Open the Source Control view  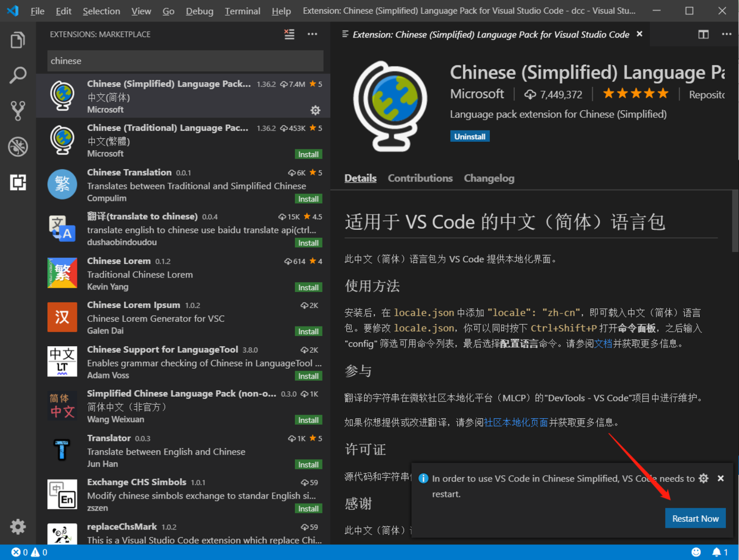[18, 111]
